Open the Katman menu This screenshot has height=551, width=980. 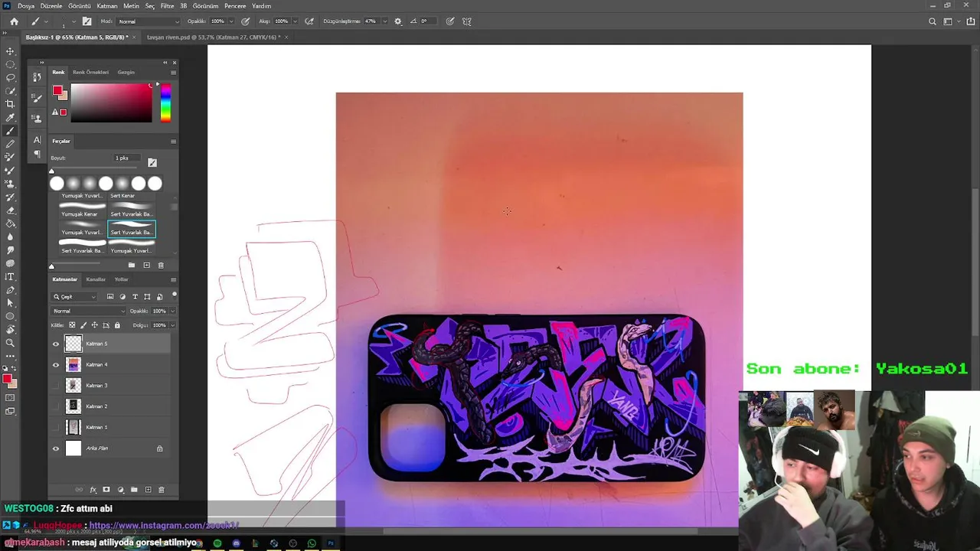coord(106,6)
